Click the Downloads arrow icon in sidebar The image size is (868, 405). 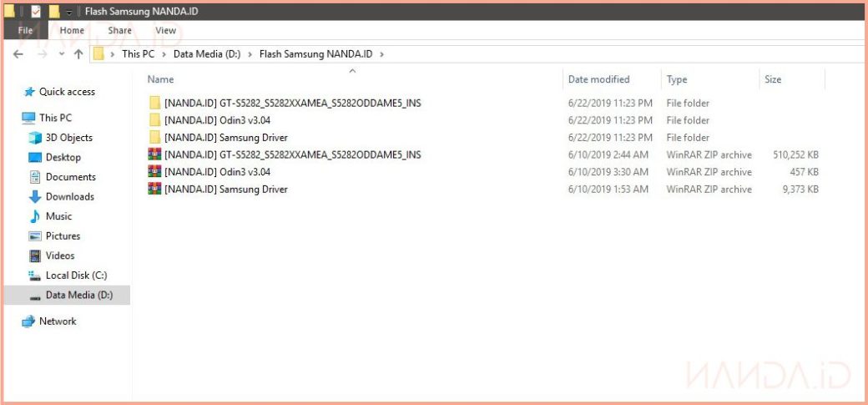(x=35, y=197)
